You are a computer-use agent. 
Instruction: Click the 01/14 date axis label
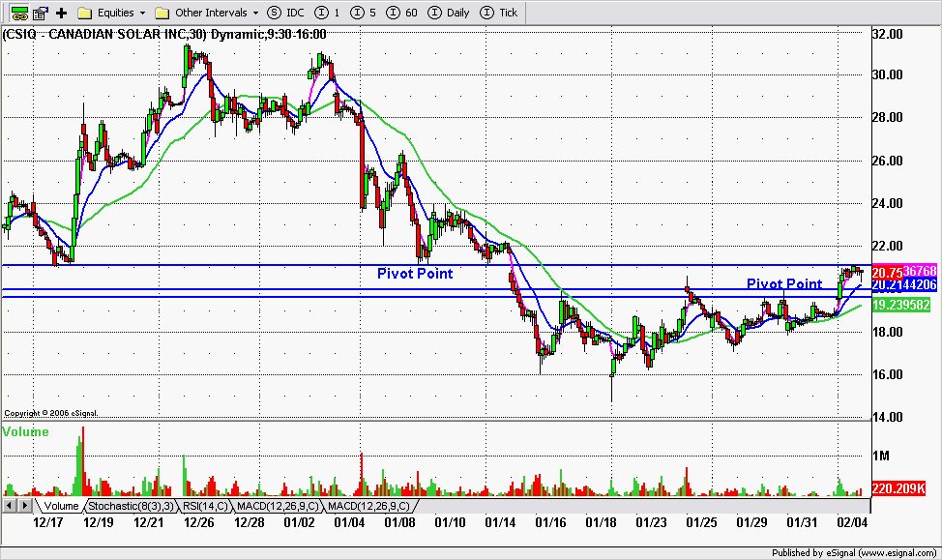pyautogui.click(x=500, y=522)
